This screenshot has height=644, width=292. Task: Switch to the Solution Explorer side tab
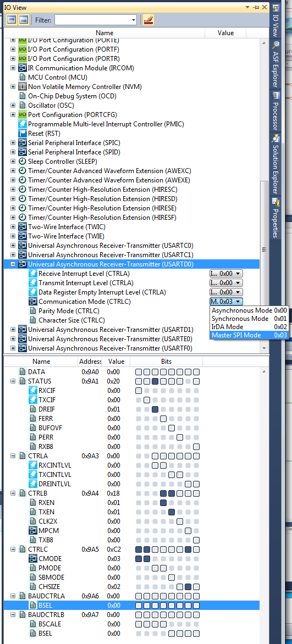pos(276,164)
